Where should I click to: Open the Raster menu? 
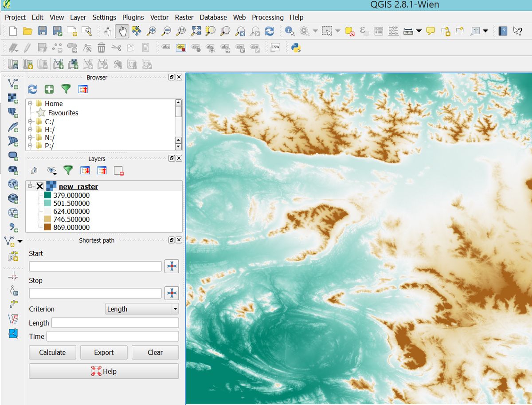pyautogui.click(x=184, y=17)
